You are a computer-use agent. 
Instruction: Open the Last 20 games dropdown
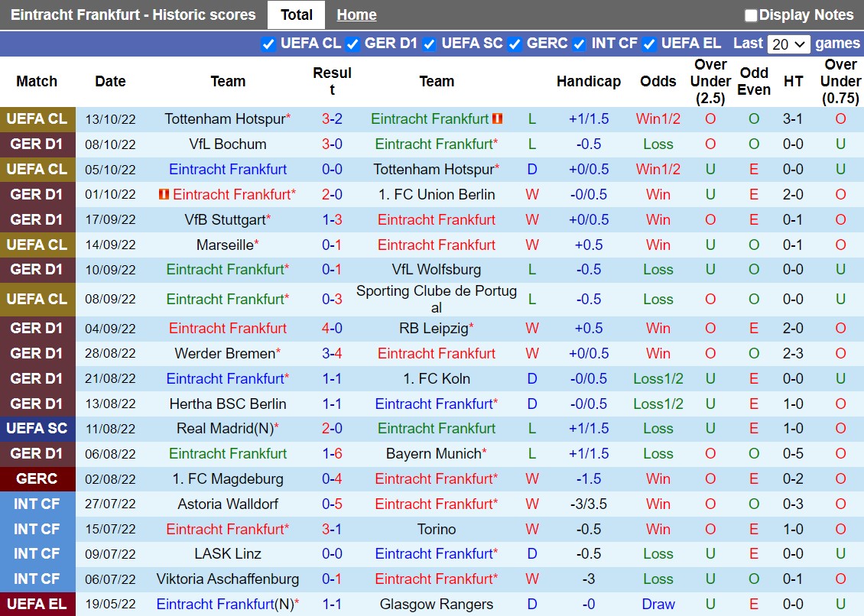[x=788, y=44]
